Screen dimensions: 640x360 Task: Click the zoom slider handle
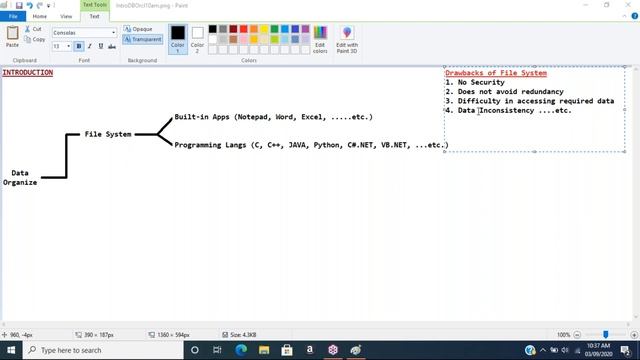[606, 335]
